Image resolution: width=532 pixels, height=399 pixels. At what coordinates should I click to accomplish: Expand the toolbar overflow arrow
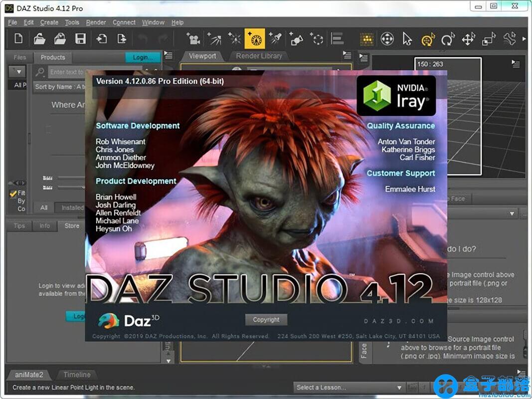[524, 39]
